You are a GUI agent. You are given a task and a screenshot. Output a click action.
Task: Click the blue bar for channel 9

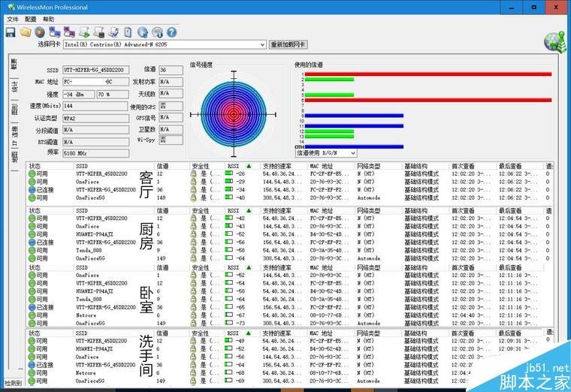(x=354, y=116)
